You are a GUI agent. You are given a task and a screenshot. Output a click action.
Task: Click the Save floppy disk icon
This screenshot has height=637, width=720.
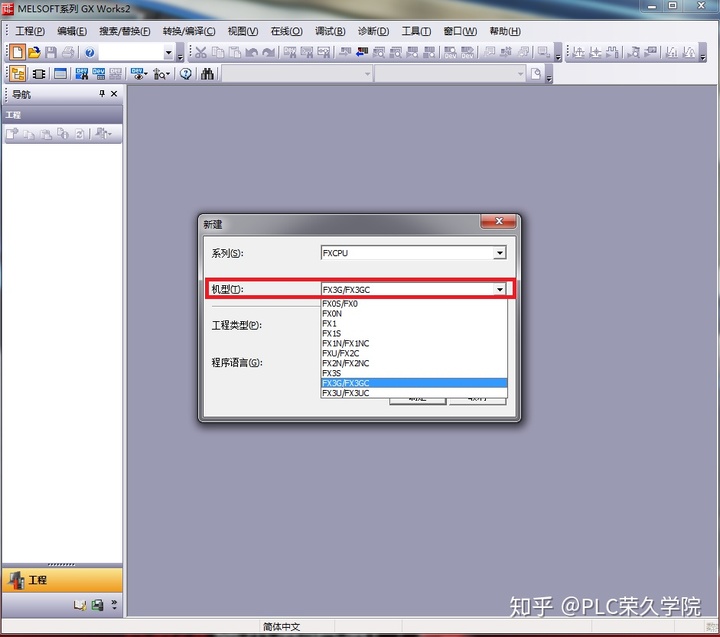[x=51, y=52]
